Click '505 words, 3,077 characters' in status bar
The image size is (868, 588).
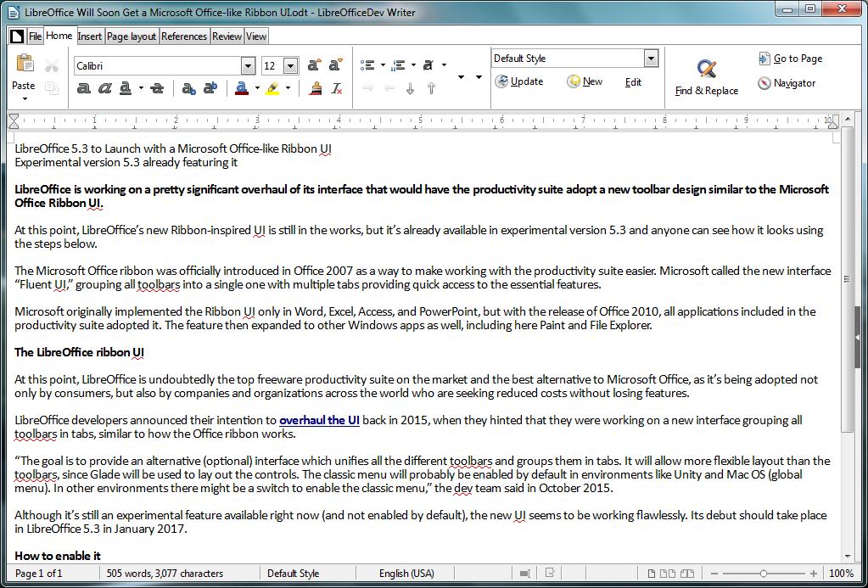(x=165, y=574)
